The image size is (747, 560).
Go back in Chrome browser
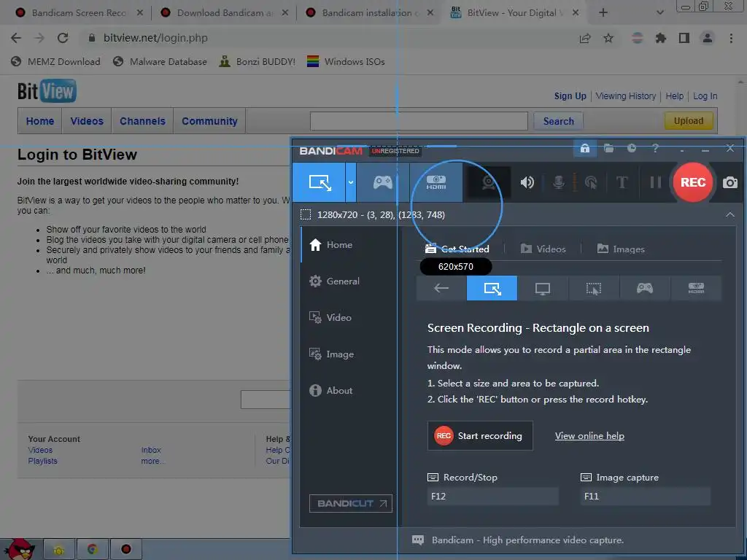point(16,38)
